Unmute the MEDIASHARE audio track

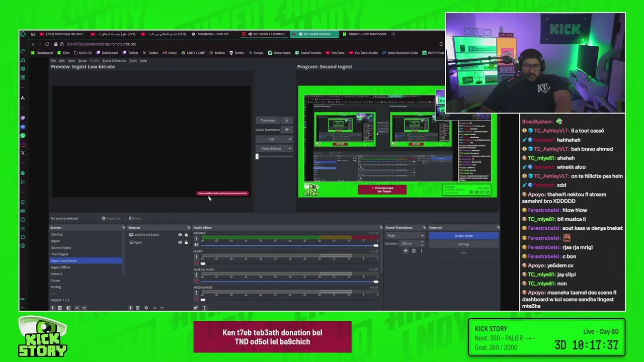(196, 299)
